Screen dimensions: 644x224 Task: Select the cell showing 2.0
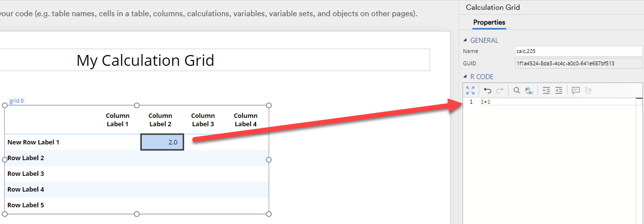pos(162,142)
